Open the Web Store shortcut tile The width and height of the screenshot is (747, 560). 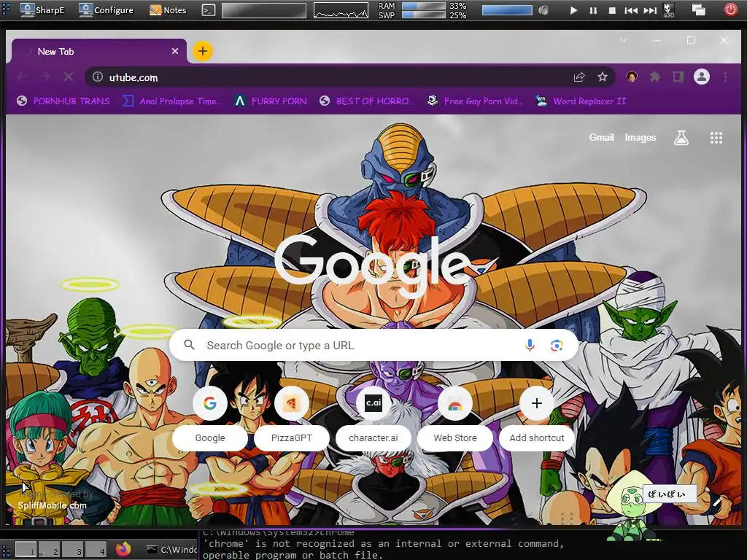pos(455,419)
